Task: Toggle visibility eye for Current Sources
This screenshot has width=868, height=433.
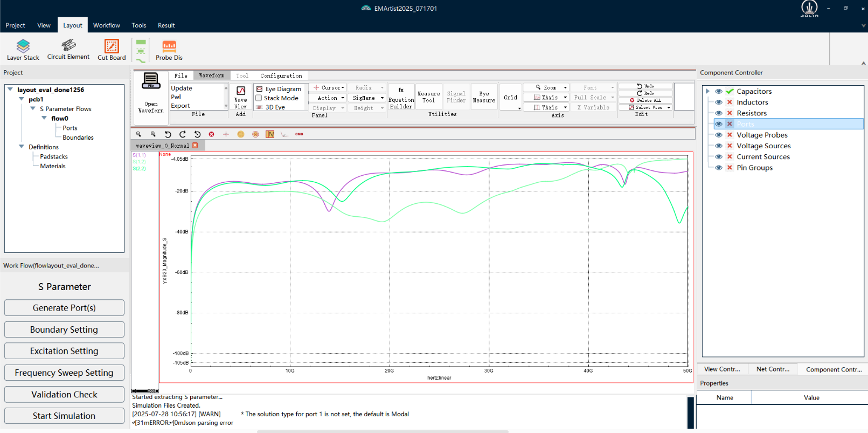Action: (x=718, y=157)
